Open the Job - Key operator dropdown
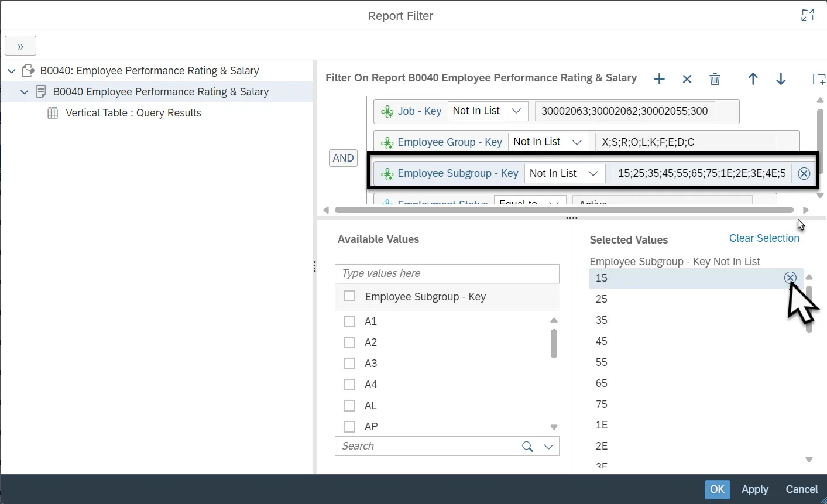 [488, 111]
